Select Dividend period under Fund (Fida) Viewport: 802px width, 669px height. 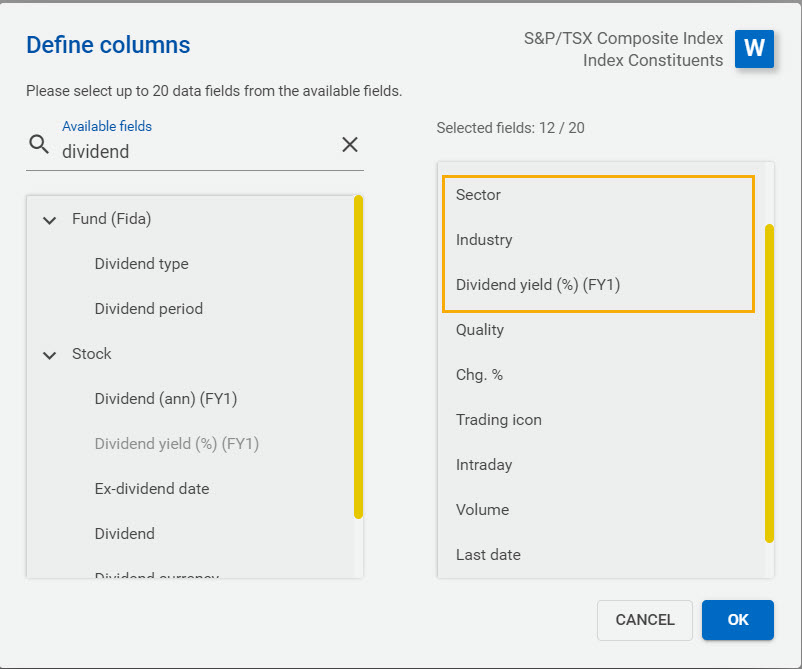tap(148, 308)
